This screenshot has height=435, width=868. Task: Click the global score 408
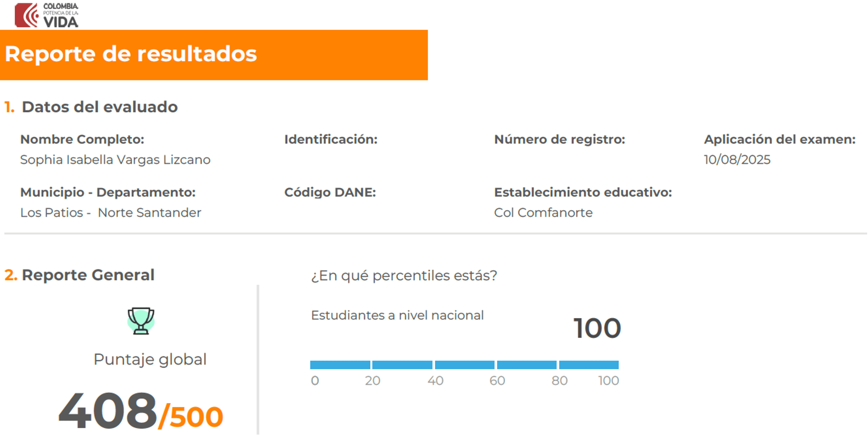pyautogui.click(x=108, y=410)
